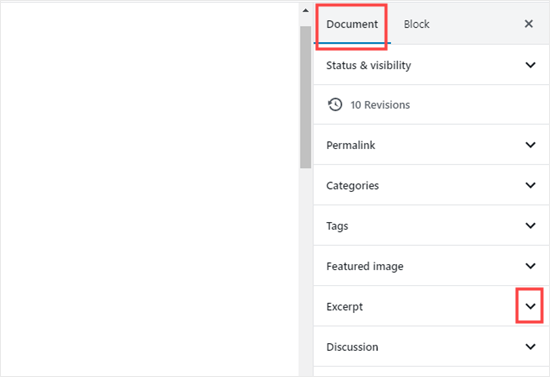Expand the Excerpt panel chevron
The height and width of the screenshot is (377, 550).
coord(530,306)
